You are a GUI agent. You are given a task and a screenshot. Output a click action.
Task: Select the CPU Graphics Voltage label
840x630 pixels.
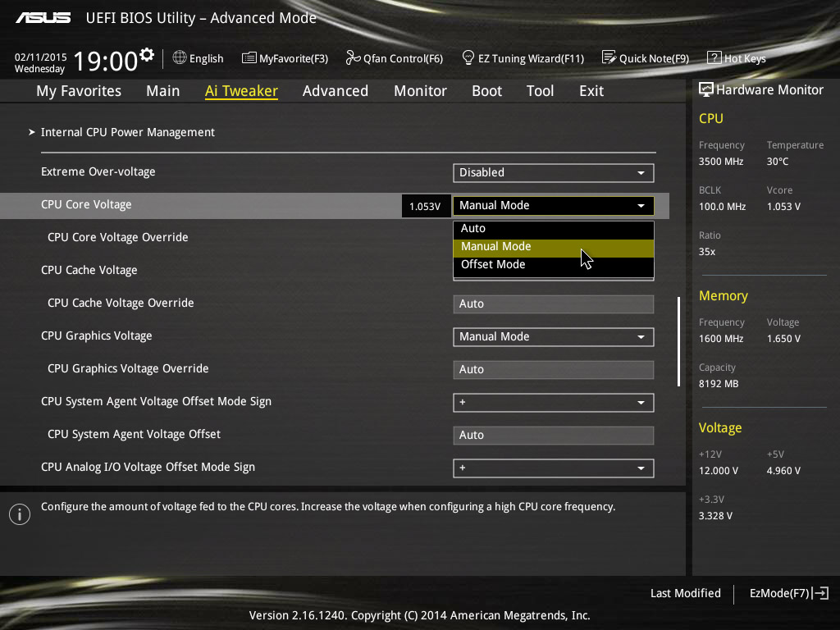tap(97, 336)
